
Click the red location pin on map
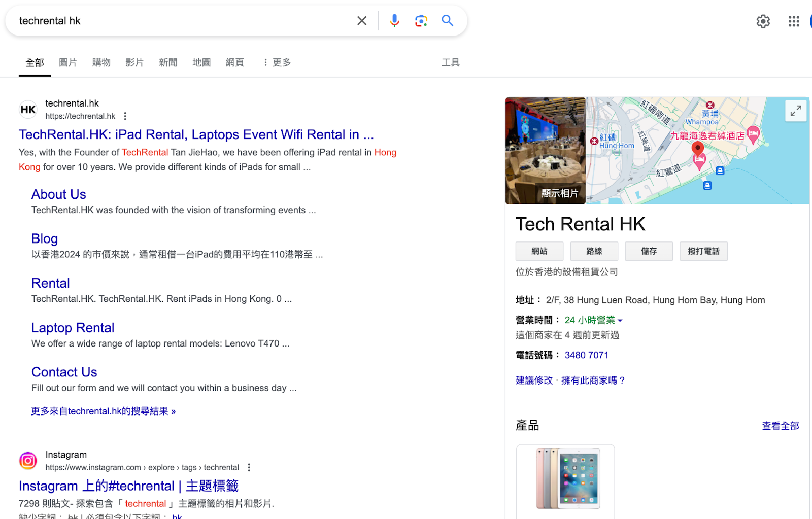click(x=698, y=149)
